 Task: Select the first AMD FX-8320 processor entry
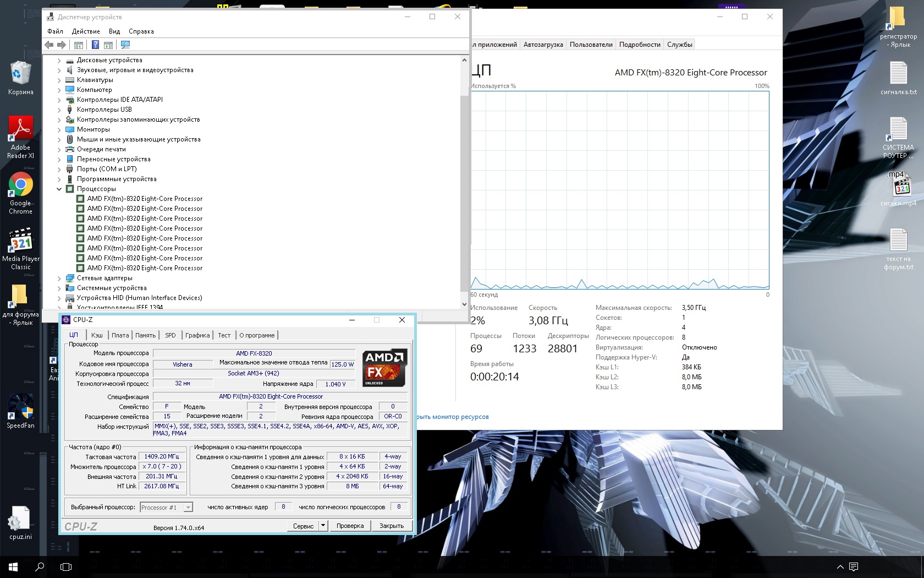145,199
